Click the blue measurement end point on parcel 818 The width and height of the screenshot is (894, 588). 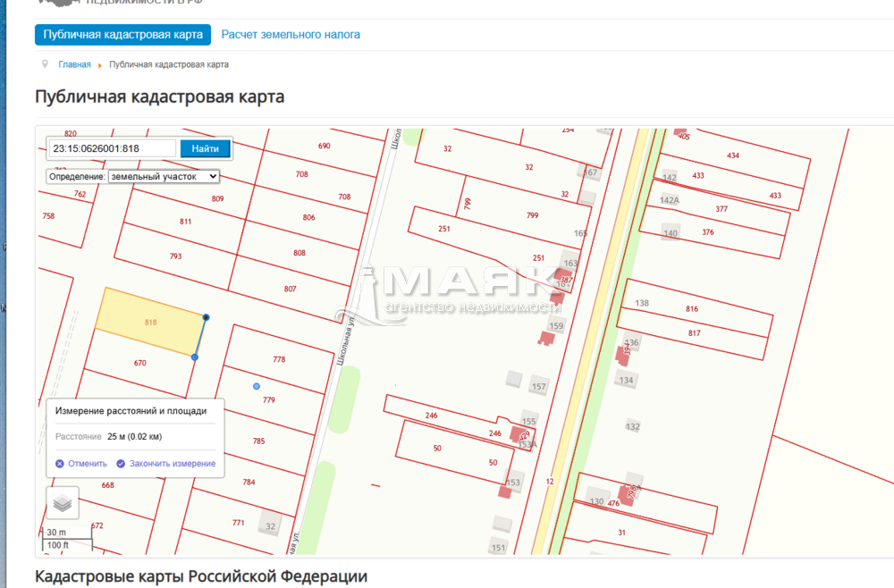[x=195, y=357]
